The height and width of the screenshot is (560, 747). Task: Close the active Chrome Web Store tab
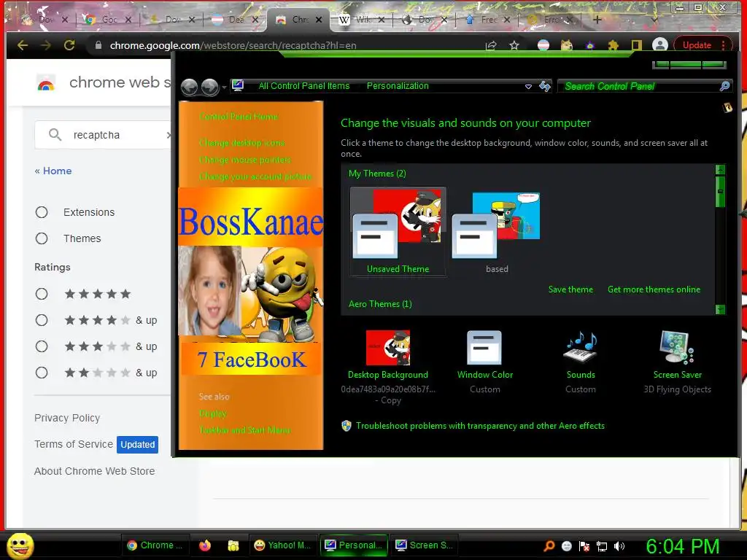[319, 20]
